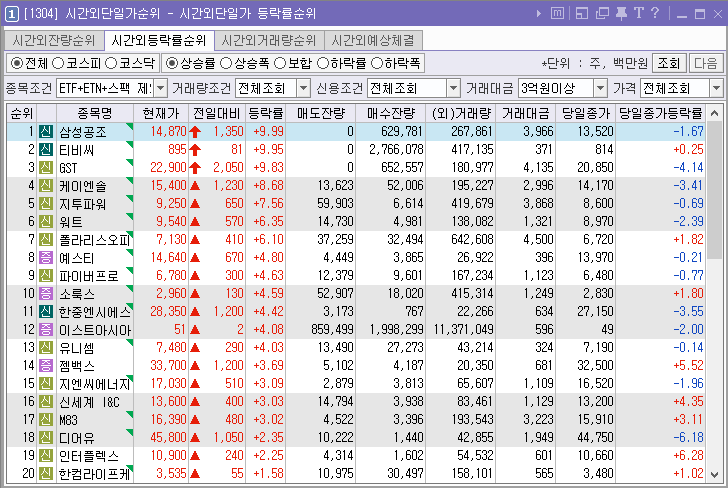
Task: Click the 지엔씨에너지 stock name
Action: pyautogui.click(x=95, y=384)
